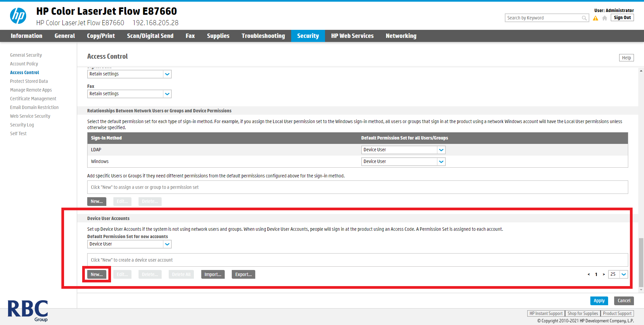Switch to the Networking tab
The height and width of the screenshot is (325, 644).
pos(401,36)
